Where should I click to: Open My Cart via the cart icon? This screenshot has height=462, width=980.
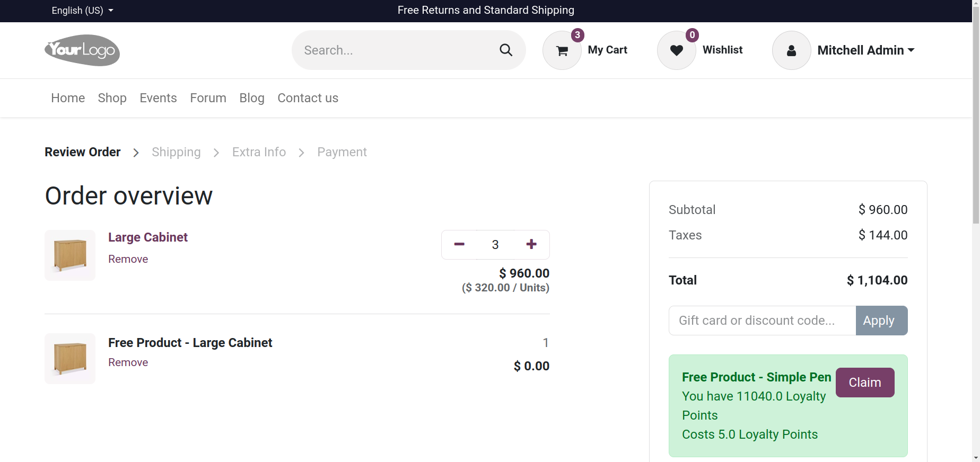click(x=562, y=50)
